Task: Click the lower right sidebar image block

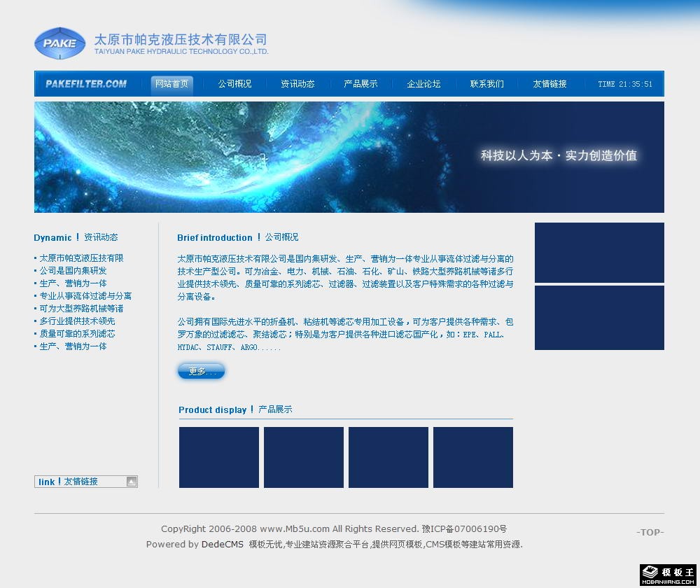Action: tap(600, 318)
